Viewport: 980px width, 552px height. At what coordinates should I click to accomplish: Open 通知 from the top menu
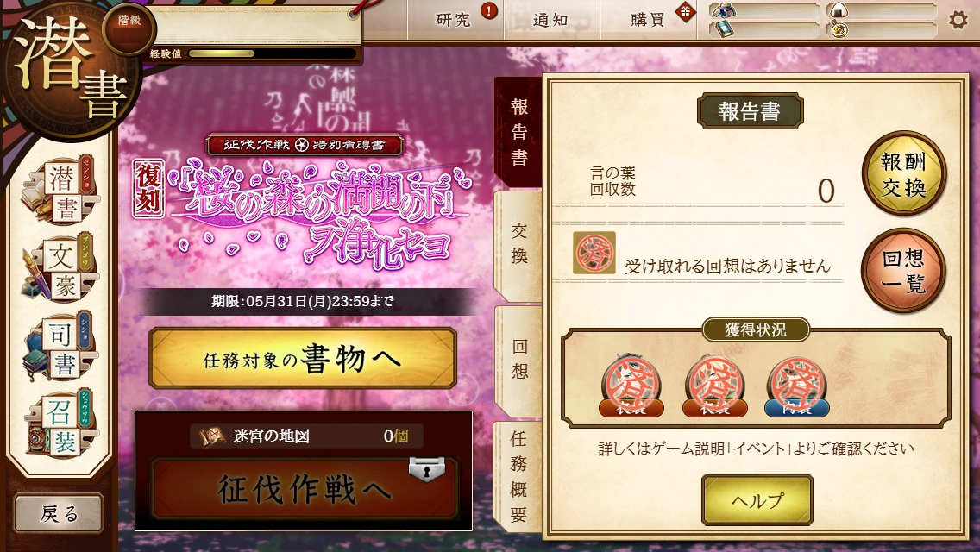pos(551,20)
